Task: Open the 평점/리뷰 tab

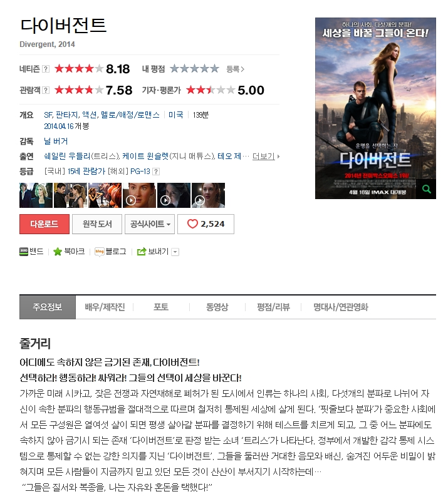Action: 273,307
